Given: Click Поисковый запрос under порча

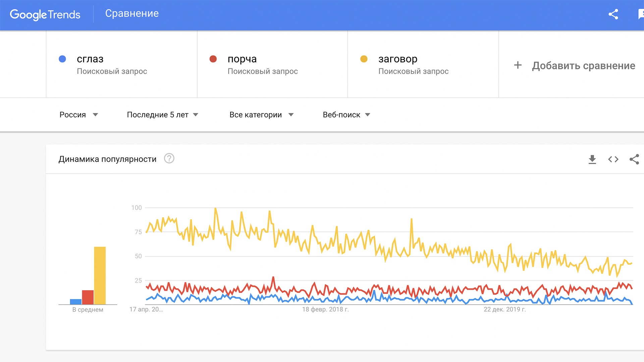Looking at the screenshot, I should [x=263, y=71].
